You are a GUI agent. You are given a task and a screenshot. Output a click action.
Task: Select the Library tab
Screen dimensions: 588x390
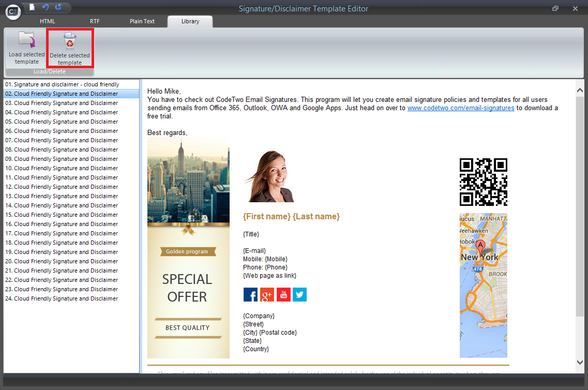[190, 21]
